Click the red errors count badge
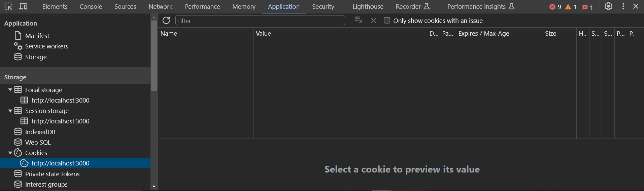 pos(555,7)
